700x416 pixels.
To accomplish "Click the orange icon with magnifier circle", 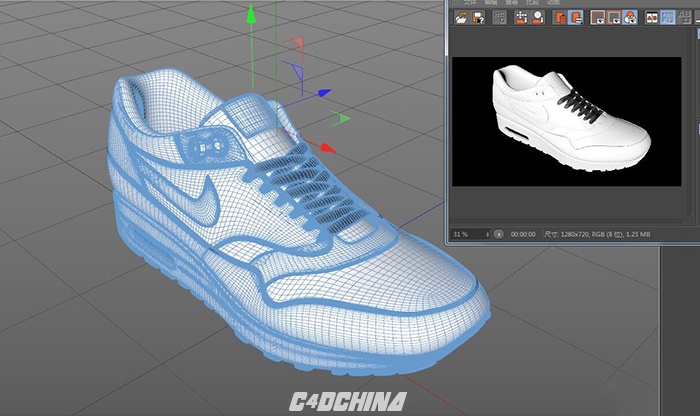I will pyautogui.click(x=538, y=17).
